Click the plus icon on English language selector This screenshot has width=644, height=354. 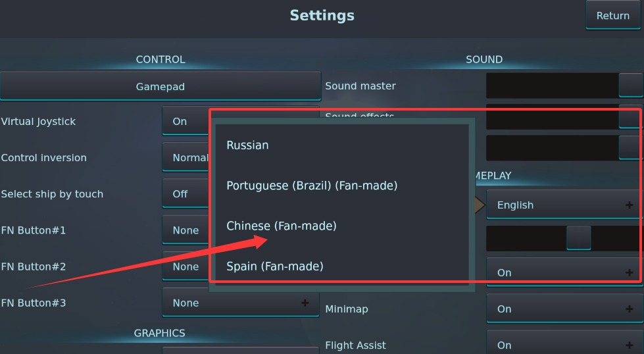(x=630, y=205)
